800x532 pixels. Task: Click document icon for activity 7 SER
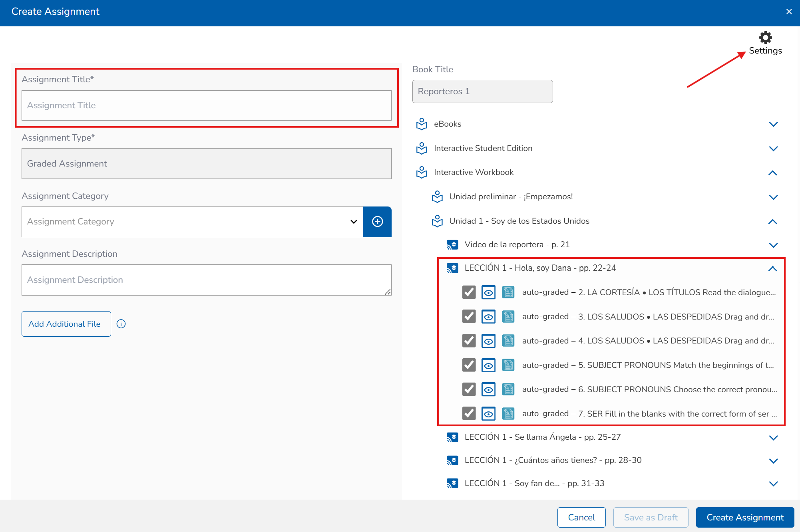tap(508, 413)
